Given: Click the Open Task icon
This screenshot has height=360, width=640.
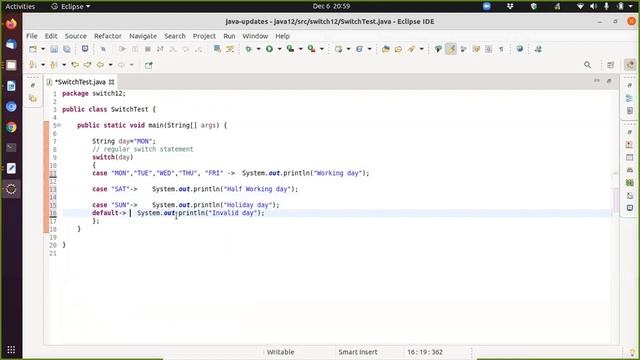Looking at the screenshot, I should point(398,49).
